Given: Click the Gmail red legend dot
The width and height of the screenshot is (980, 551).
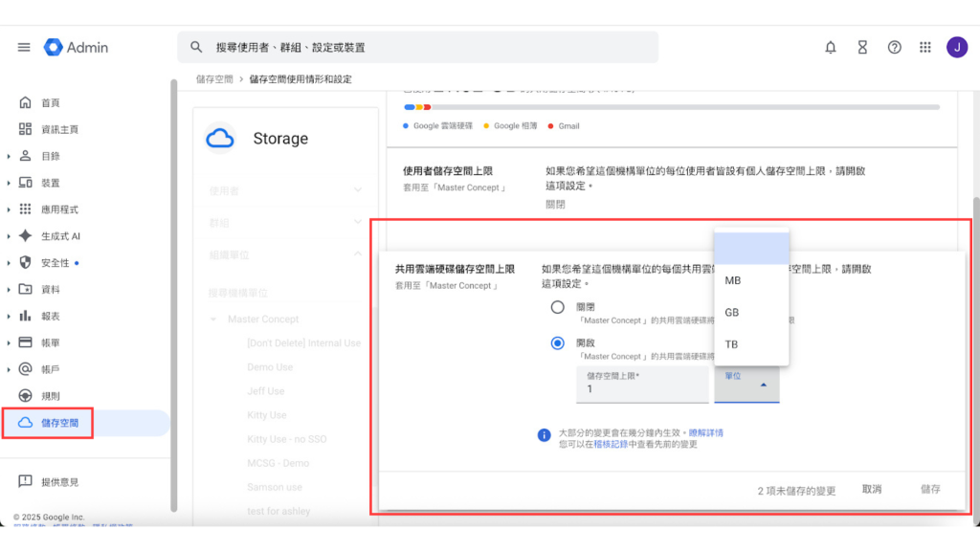Looking at the screenshot, I should 550,126.
